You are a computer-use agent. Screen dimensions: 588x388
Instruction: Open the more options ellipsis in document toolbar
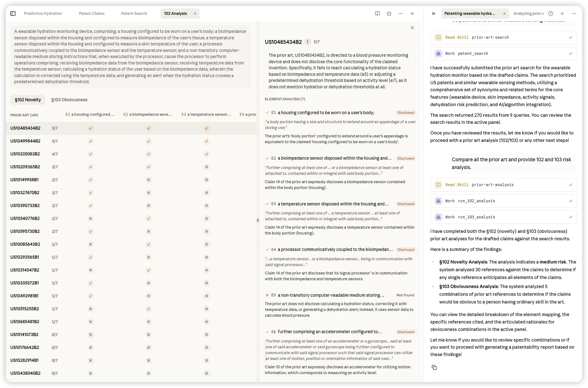click(401, 14)
